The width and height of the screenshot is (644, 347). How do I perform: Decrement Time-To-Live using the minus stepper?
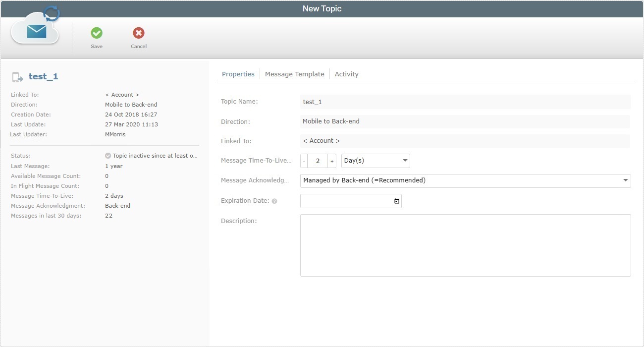click(304, 160)
